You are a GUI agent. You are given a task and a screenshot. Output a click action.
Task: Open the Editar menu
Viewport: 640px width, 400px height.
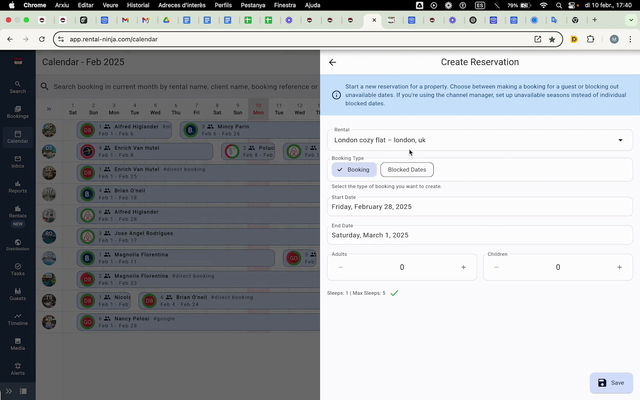click(x=85, y=5)
